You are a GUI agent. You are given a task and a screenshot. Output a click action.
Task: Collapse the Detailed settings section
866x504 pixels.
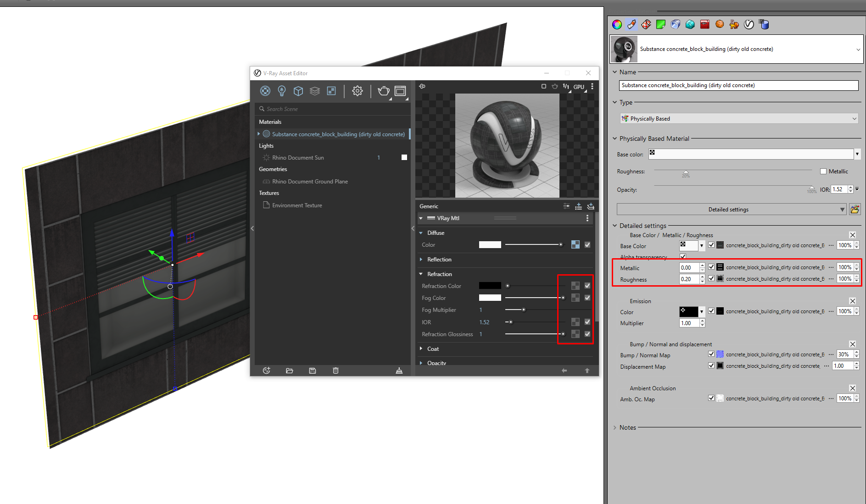615,226
